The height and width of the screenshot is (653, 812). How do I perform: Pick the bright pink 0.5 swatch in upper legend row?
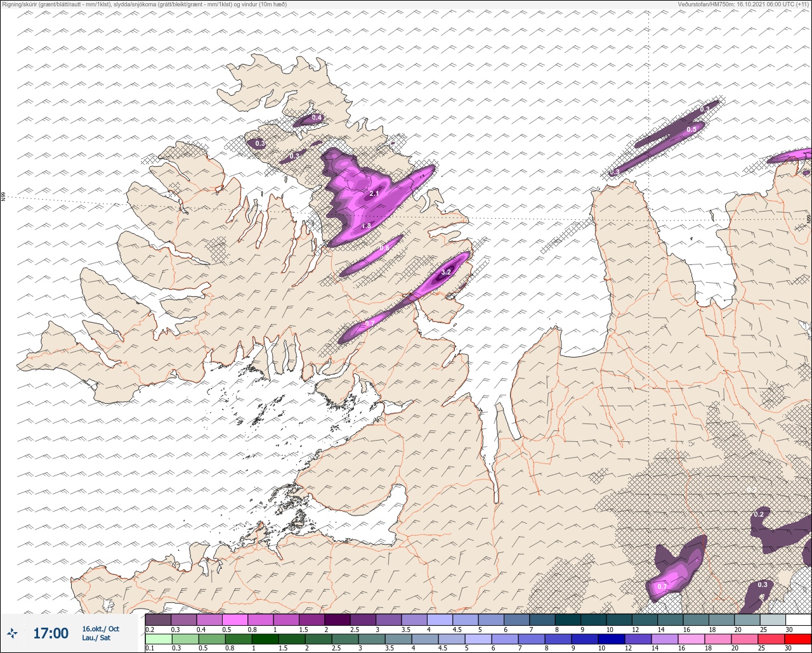click(235, 619)
